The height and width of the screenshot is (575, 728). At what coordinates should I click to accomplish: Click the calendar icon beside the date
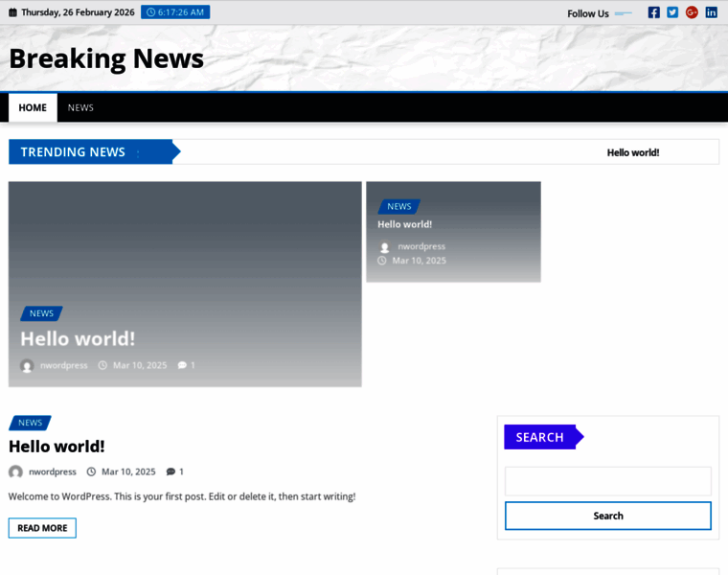pyautogui.click(x=12, y=12)
